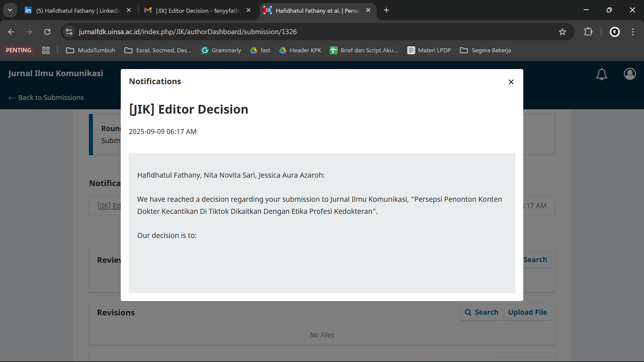Open the MudaTumbuh bookmark folder
The image size is (644, 362).
click(91, 50)
